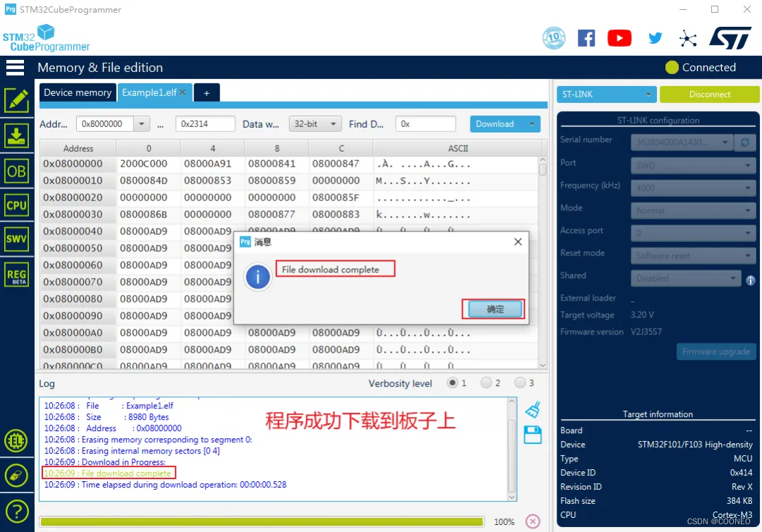This screenshot has width=762, height=532.
Task: Close the message dialog with X
Action: coord(518,241)
